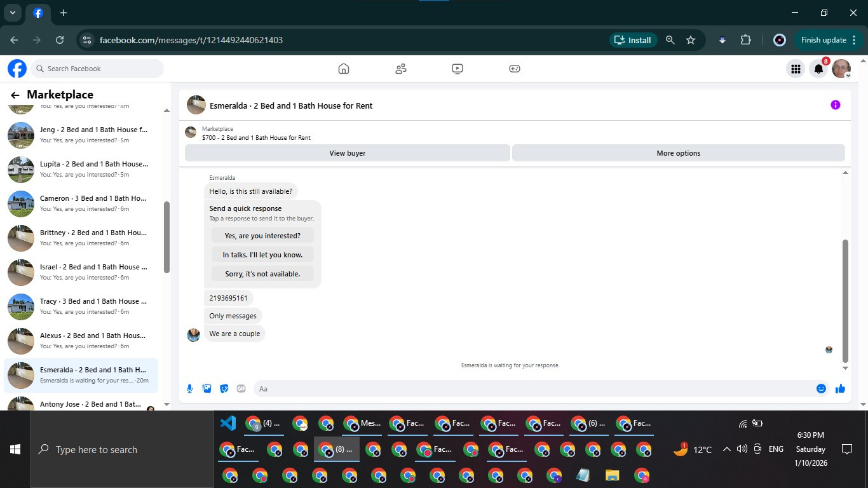Click the browser Install button
Image resolution: width=868 pixels, height=488 pixels.
coord(633,40)
